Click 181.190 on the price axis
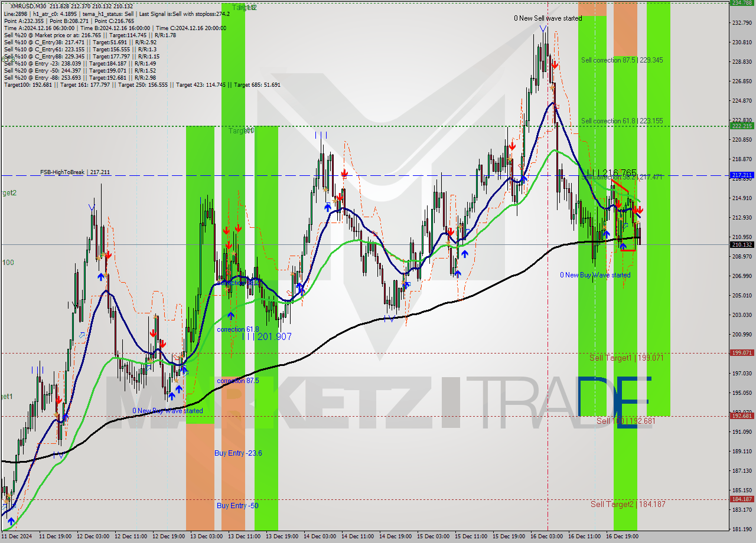 pyautogui.click(x=742, y=529)
